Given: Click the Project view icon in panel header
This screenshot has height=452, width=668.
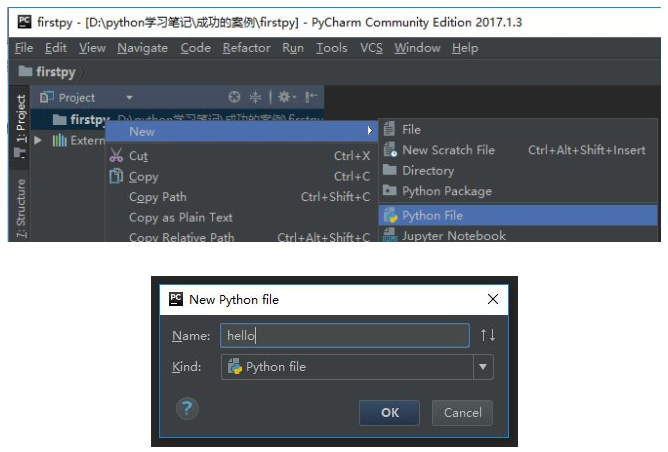Looking at the screenshot, I should (46, 97).
